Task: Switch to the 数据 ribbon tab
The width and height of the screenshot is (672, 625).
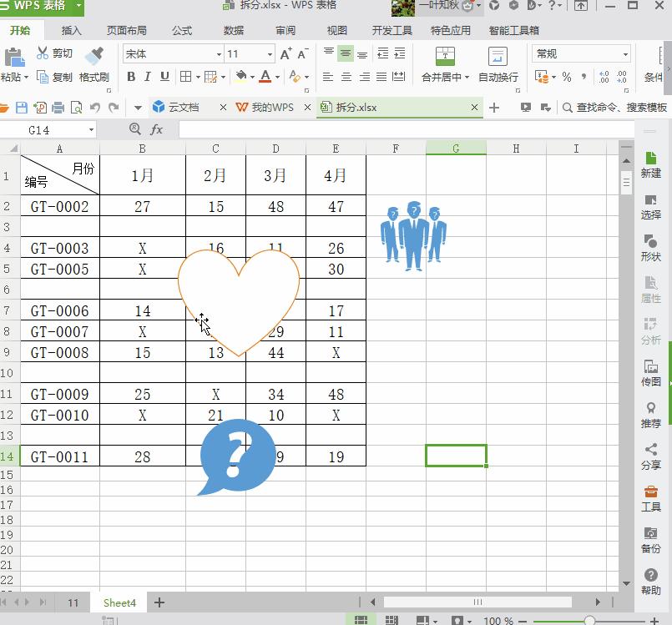Action: pyautogui.click(x=233, y=30)
